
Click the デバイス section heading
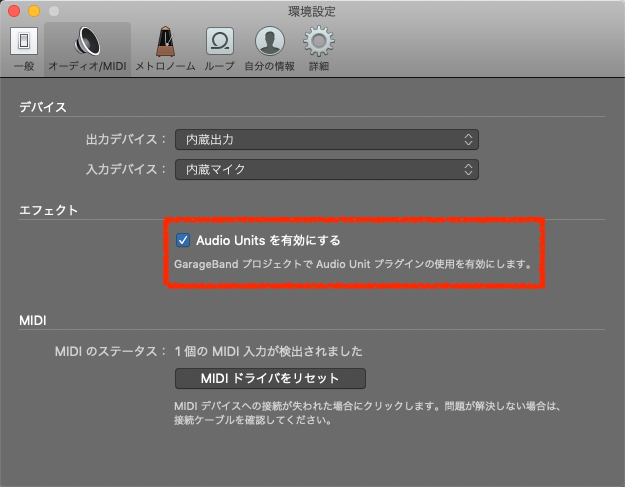coord(43,107)
